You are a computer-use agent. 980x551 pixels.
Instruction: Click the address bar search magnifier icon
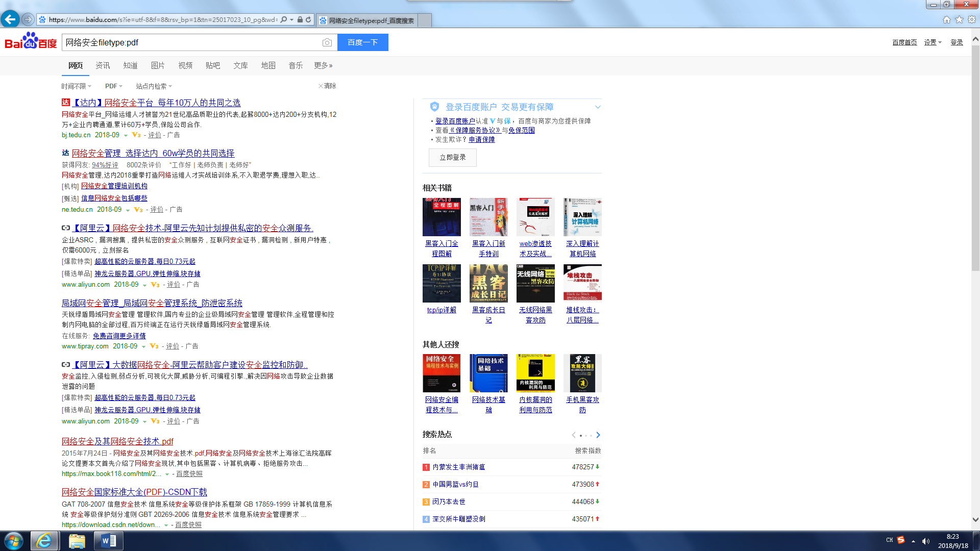click(x=284, y=20)
